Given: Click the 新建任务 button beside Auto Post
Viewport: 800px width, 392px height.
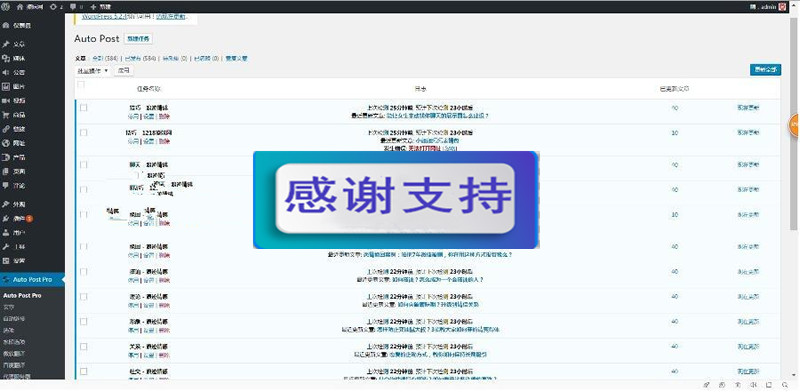Looking at the screenshot, I should pyautogui.click(x=138, y=39).
